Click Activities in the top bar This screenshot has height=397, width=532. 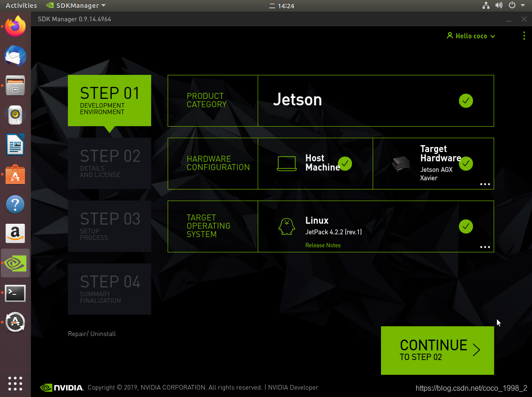click(x=21, y=6)
